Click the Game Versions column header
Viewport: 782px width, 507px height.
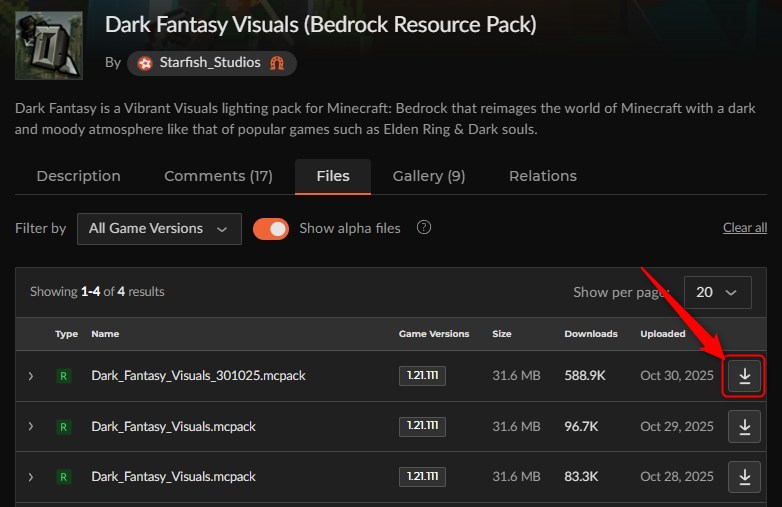coord(434,334)
